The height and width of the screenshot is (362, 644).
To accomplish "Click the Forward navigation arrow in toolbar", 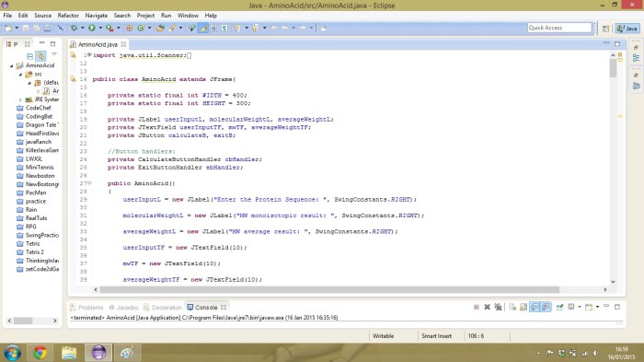I will [x=303, y=28].
